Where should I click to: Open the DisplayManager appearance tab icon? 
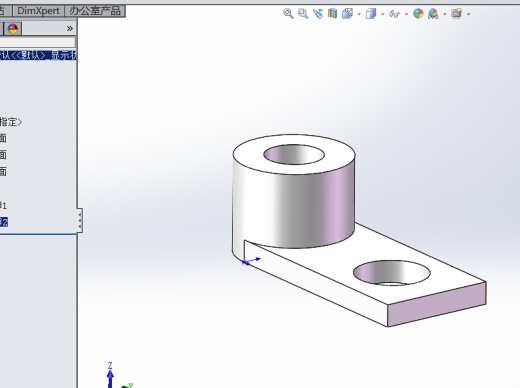click(x=13, y=29)
